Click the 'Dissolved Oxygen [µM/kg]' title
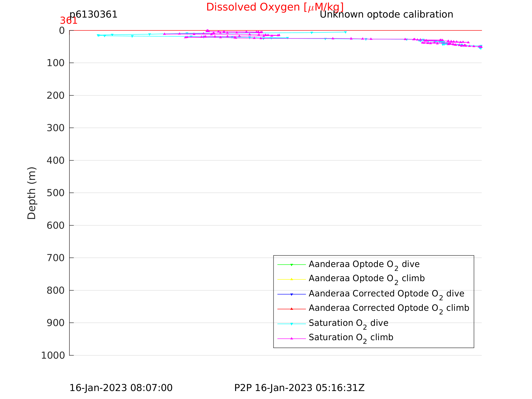The image size is (532, 399). tap(275, 8)
